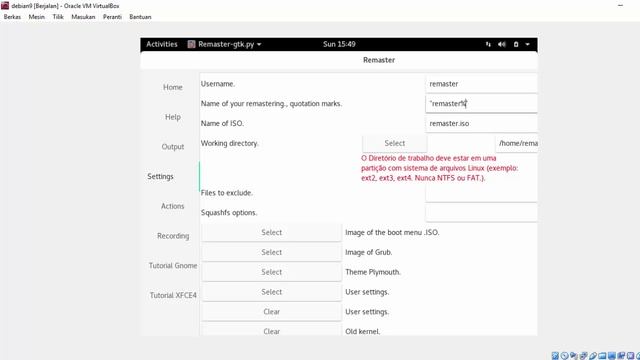Open the Remaster-gtk.py app menu icon
The height and width of the screenshot is (360, 640).
point(191,44)
